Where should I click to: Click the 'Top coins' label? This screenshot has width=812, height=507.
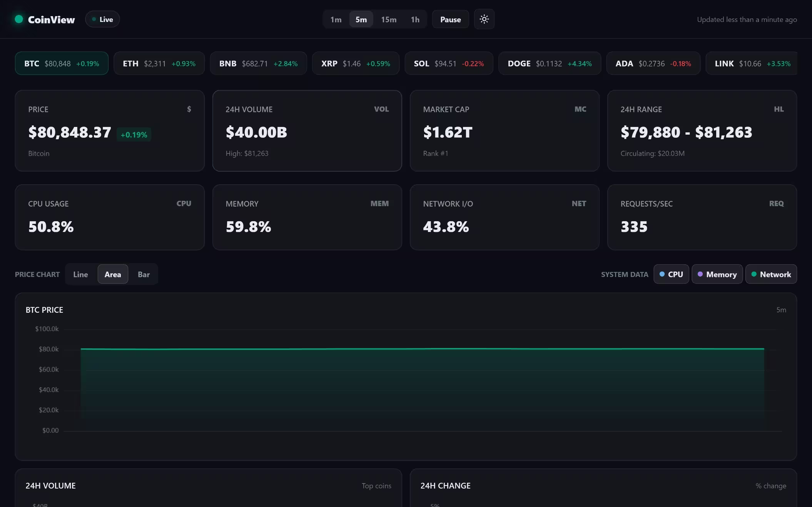[x=376, y=486]
